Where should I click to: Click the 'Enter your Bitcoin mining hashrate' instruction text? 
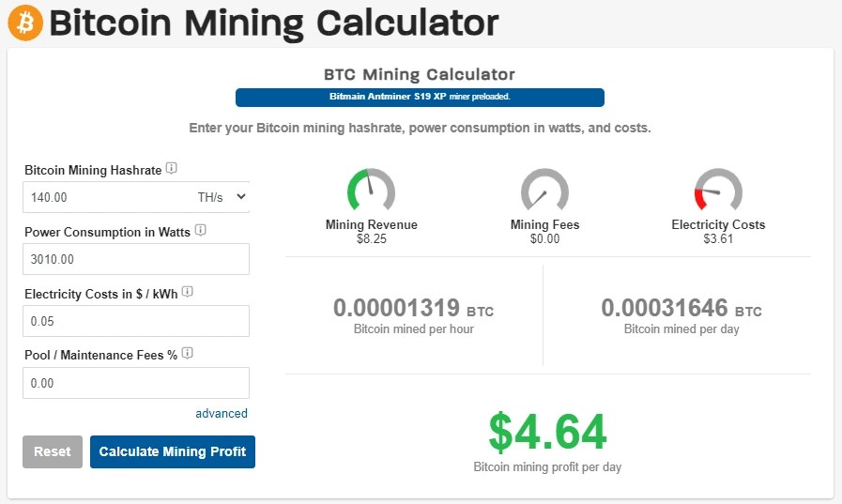tap(420, 128)
